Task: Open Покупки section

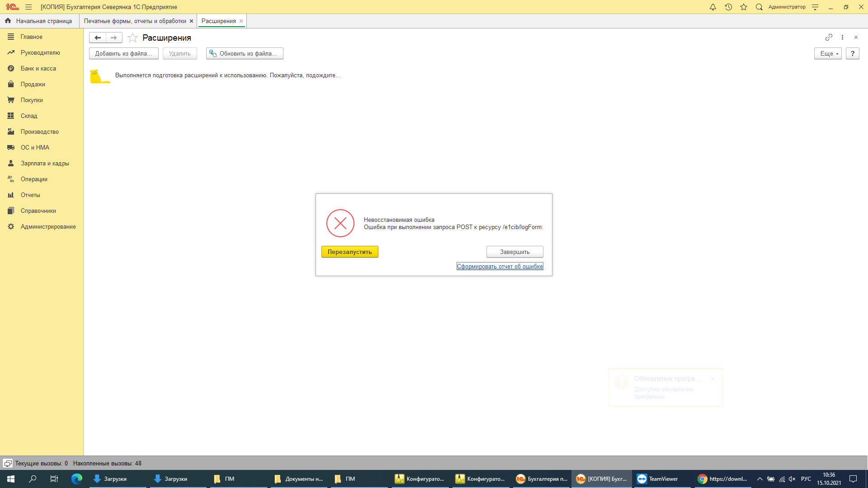Action: (42, 100)
